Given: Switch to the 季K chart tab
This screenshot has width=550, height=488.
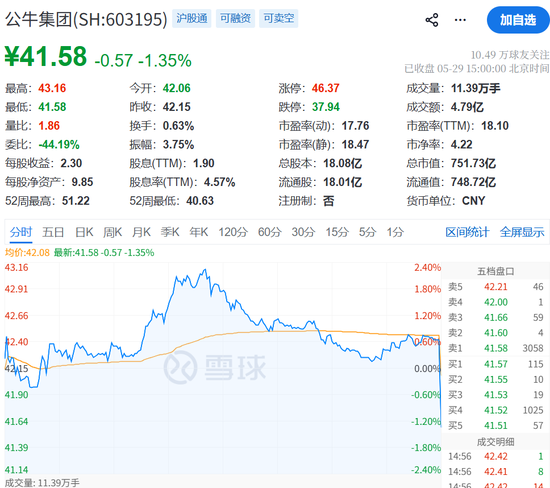Looking at the screenshot, I should (x=170, y=232).
